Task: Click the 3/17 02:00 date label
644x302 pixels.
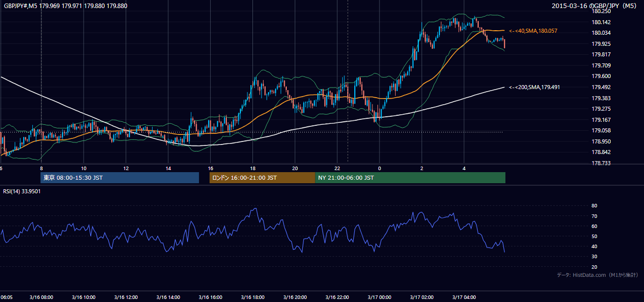Action: coord(422,297)
